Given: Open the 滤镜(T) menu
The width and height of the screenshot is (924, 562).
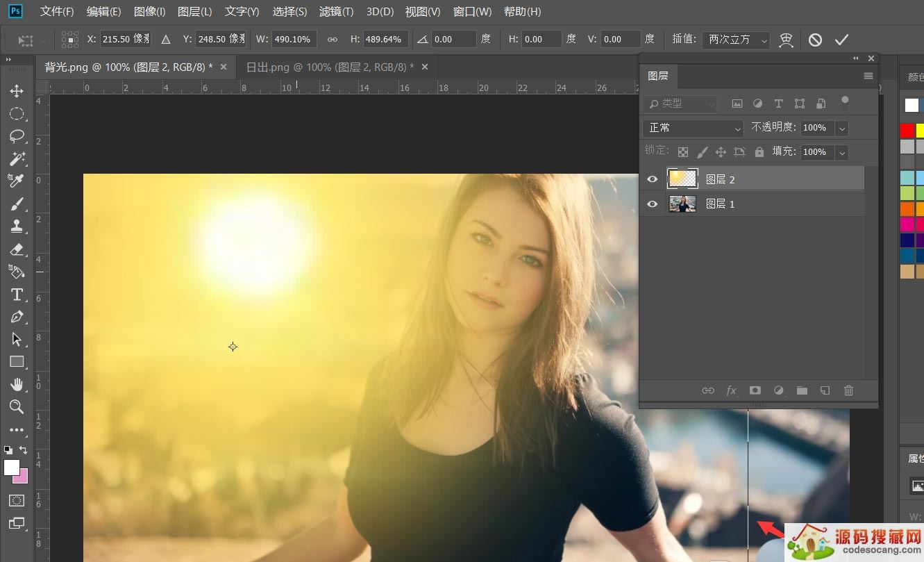Looking at the screenshot, I should (x=336, y=12).
